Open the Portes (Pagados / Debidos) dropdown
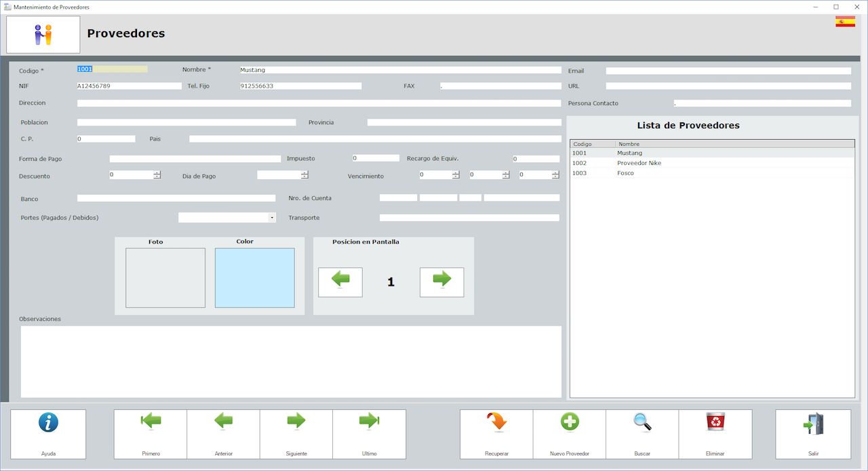 click(x=272, y=218)
